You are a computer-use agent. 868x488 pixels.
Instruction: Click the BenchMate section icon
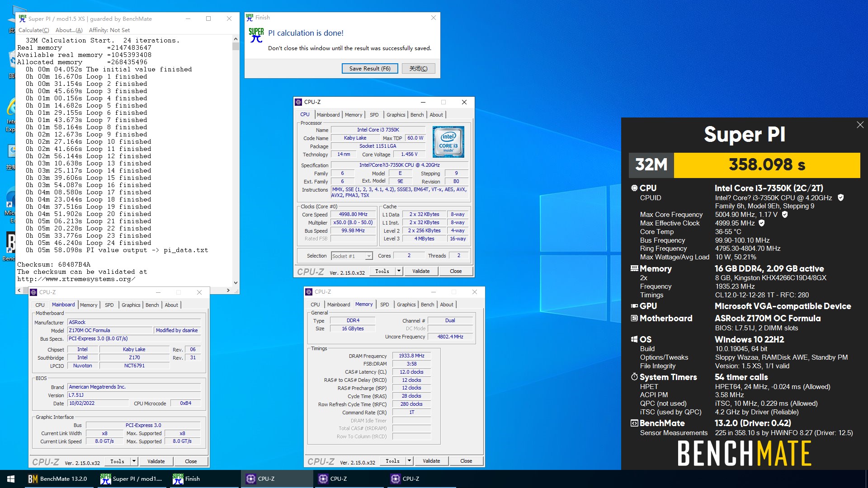(x=634, y=423)
